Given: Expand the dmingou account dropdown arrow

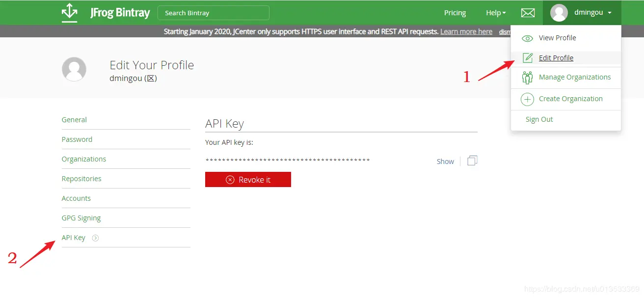Looking at the screenshot, I should 610,13.
